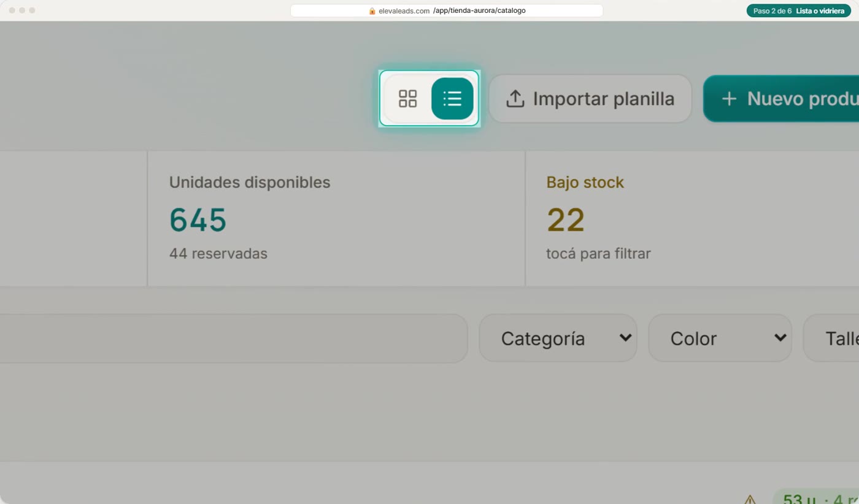Screen dimensions: 859x504
Task: Click the Unidades disponibles value 645
Action: [x=198, y=220]
